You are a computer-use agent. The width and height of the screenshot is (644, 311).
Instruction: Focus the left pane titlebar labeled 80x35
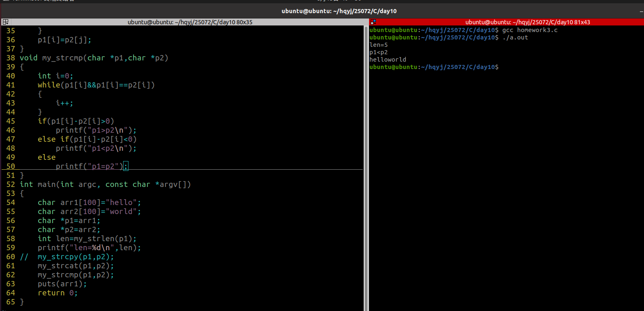click(x=190, y=22)
